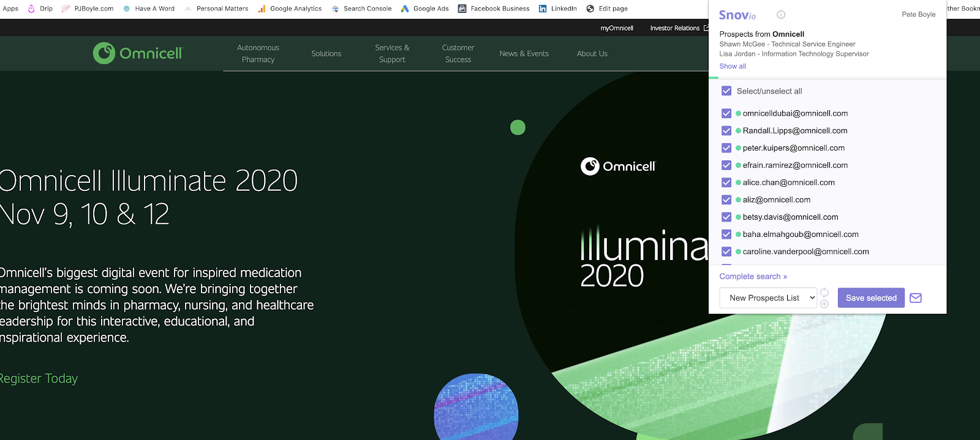Open the Drip bookmark
The height and width of the screenshot is (440, 980).
40,9
